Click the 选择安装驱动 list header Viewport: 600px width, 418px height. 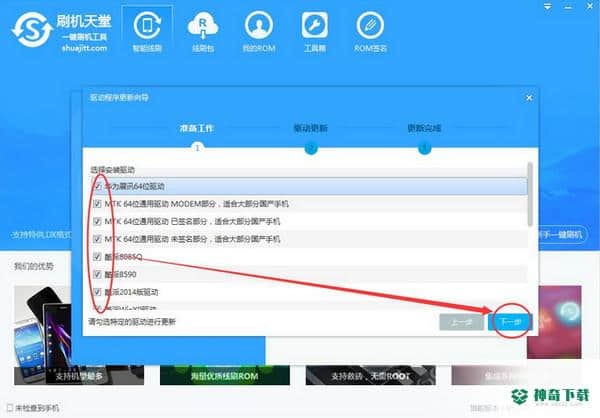click(112, 170)
